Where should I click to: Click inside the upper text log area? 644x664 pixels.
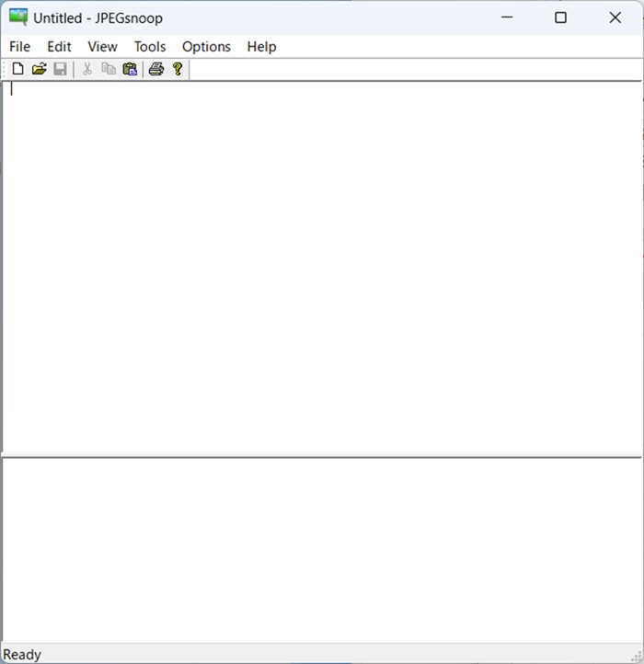coord(322,267)
